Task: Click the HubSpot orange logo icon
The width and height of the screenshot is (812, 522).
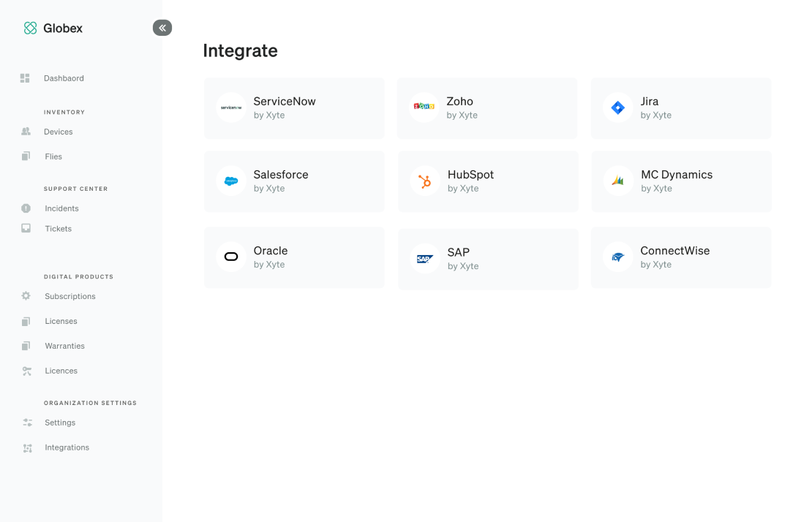Action: [x=425, y=181]
